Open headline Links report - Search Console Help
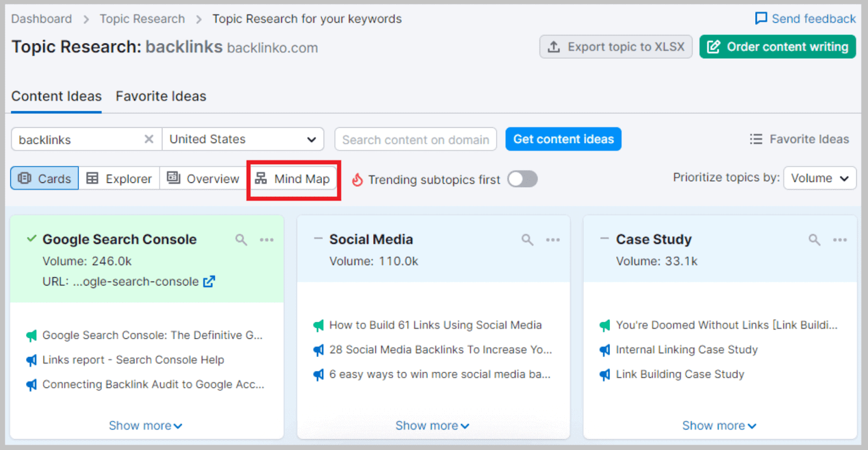This screenshot has width=868, height=450. [x=133, y=360]
